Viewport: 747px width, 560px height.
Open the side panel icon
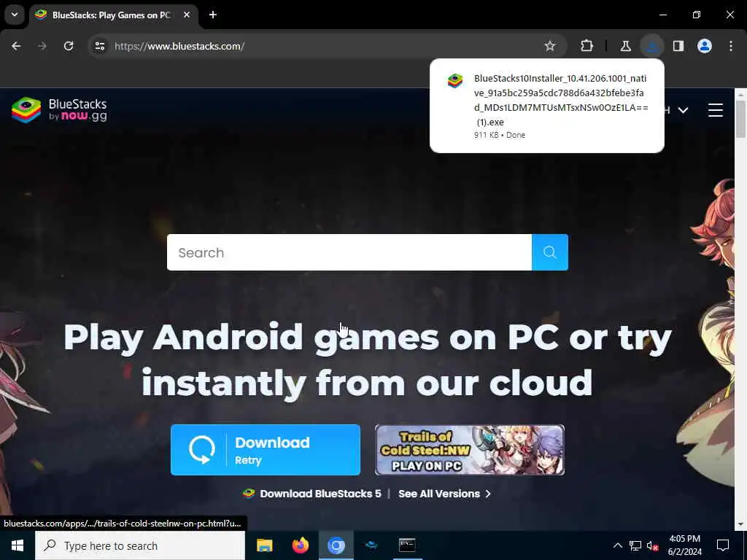tap(678, 46)
